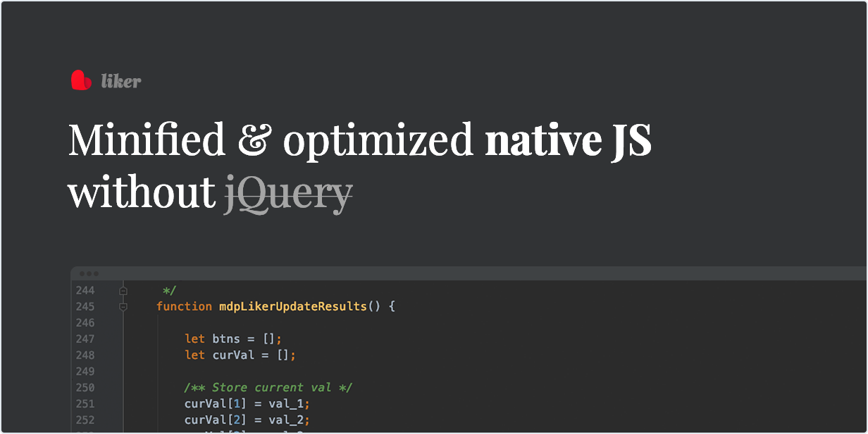Click the leftmost window dot on the editor

[x=82, y=273]
